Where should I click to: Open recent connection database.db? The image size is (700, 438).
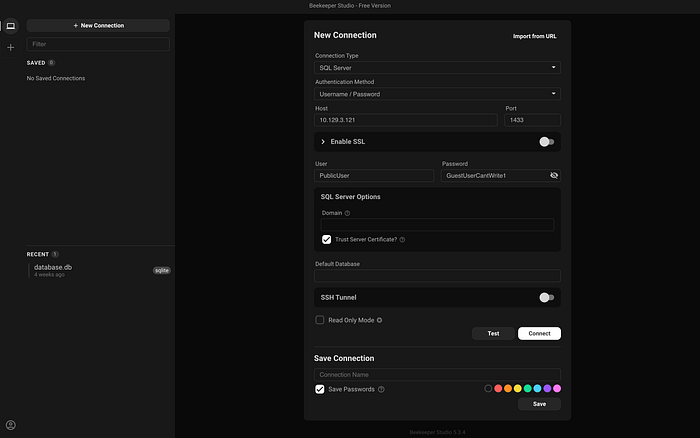[98, 270]
